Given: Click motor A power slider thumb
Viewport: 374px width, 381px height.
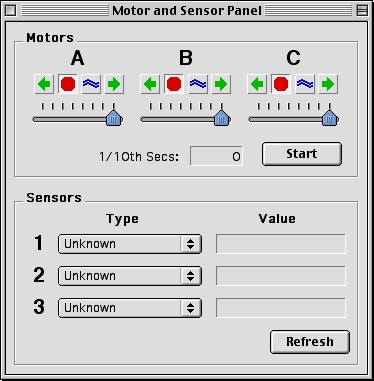Looking at the screenshot, I should pos(114,118).
